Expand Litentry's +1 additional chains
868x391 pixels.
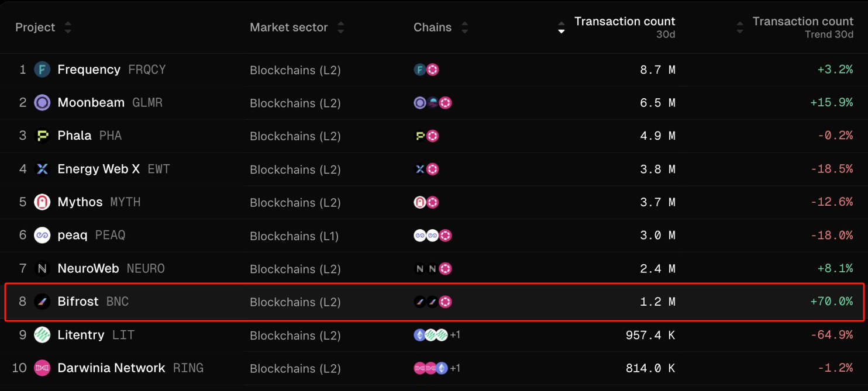click(455, 335)
